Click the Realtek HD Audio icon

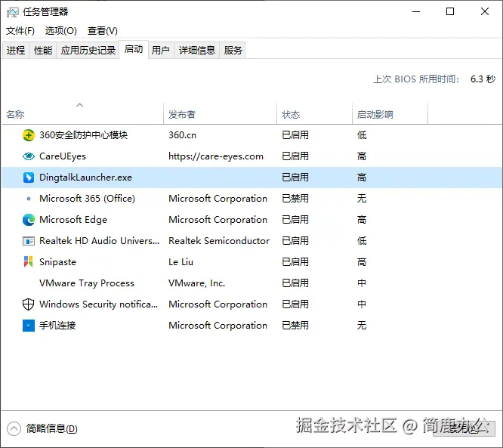click(29, 241)
